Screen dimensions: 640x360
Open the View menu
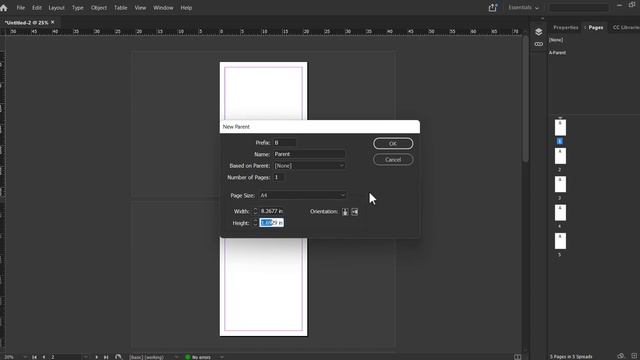(140, 8)
